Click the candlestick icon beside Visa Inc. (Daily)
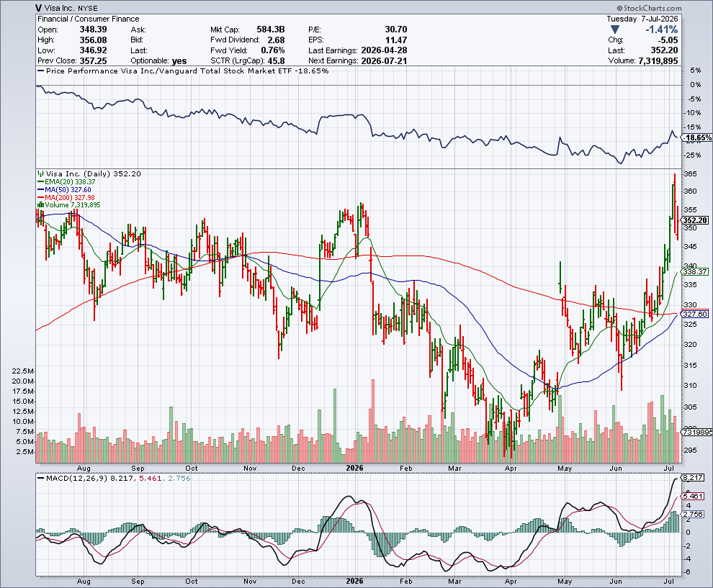Image resolution: width=713 pixels, height=588 pixels. click(x=40, y=173)
